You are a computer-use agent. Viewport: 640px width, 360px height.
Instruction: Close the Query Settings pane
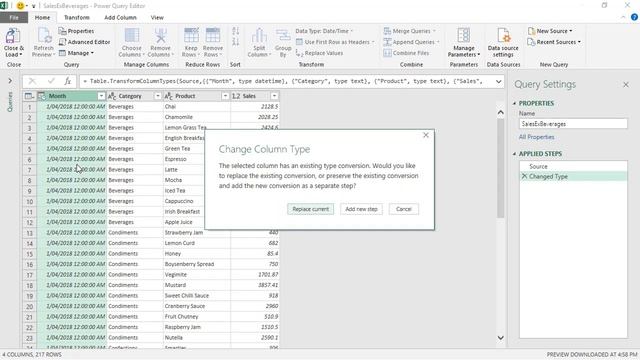(x=626, y=84)
